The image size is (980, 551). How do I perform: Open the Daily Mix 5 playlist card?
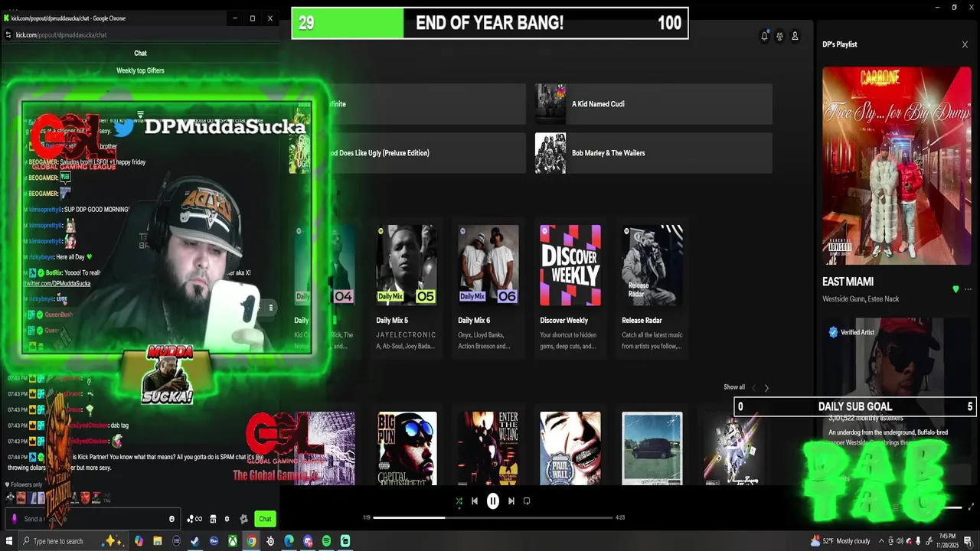point(407,289)
